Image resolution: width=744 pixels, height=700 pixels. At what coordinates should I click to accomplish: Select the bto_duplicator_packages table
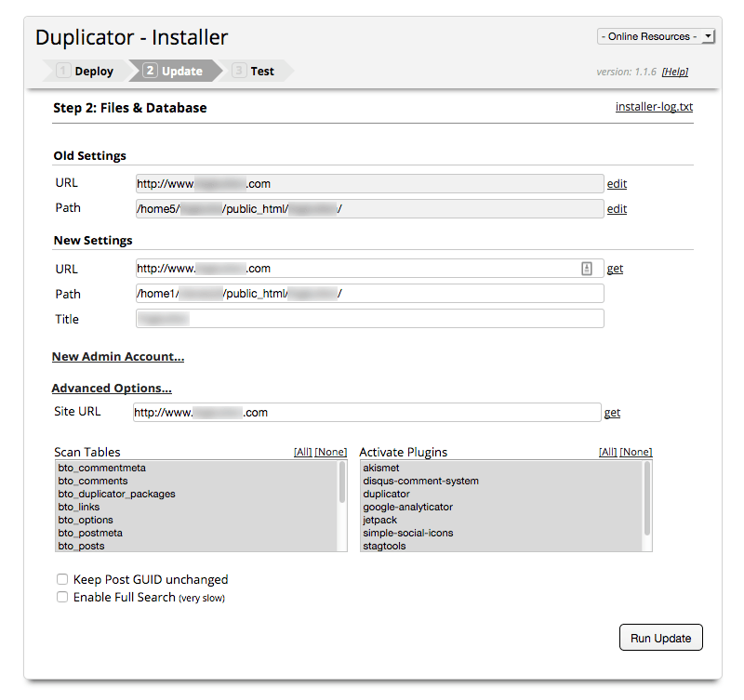pyautogui.click(x=196, y=494)
